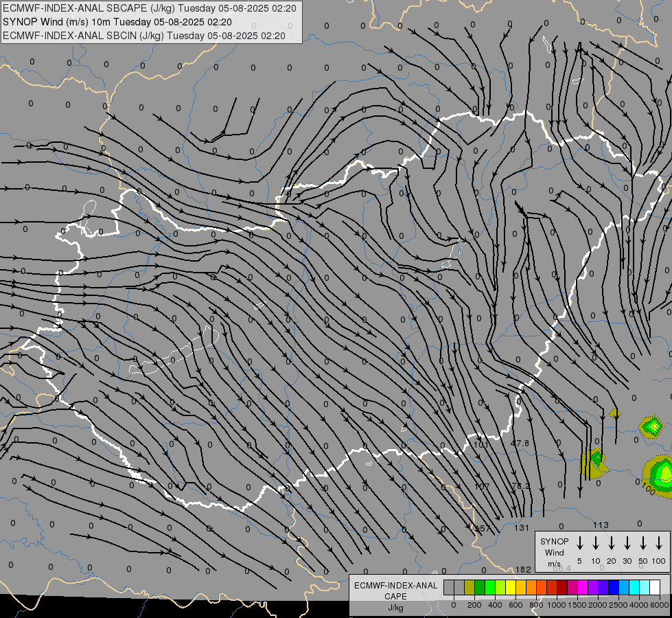Click the SBCIN title line at top
Image resolution: width=672 pixels, height=618 pixels.
[x=144, y=36]
